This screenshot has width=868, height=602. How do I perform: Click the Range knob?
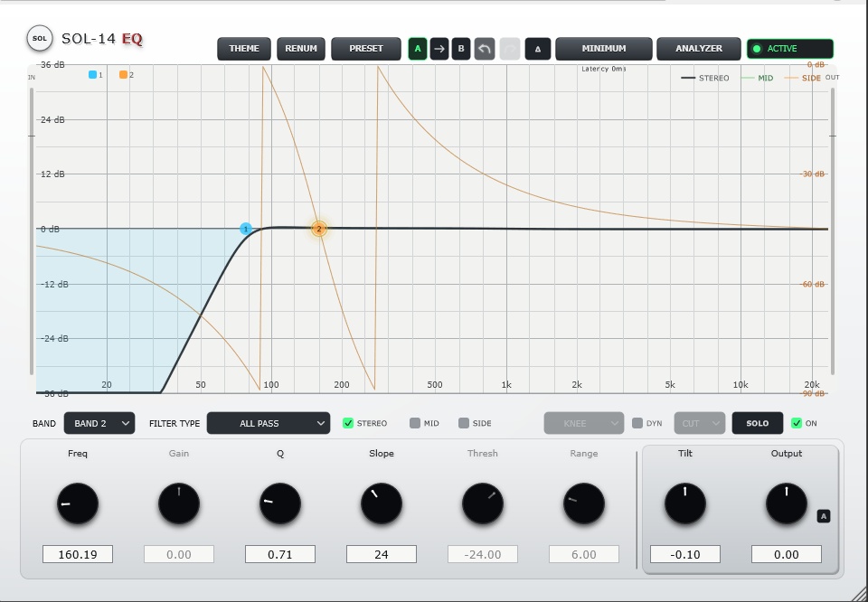point(584,503)
